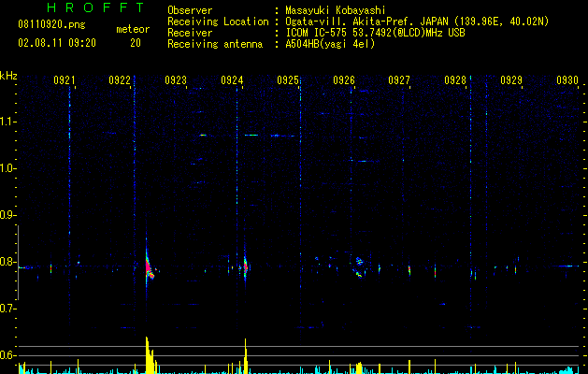
Task: Click the antenna text A504HB(yagi 4el)
Action: pyautogui.click(x=330, y=44)
